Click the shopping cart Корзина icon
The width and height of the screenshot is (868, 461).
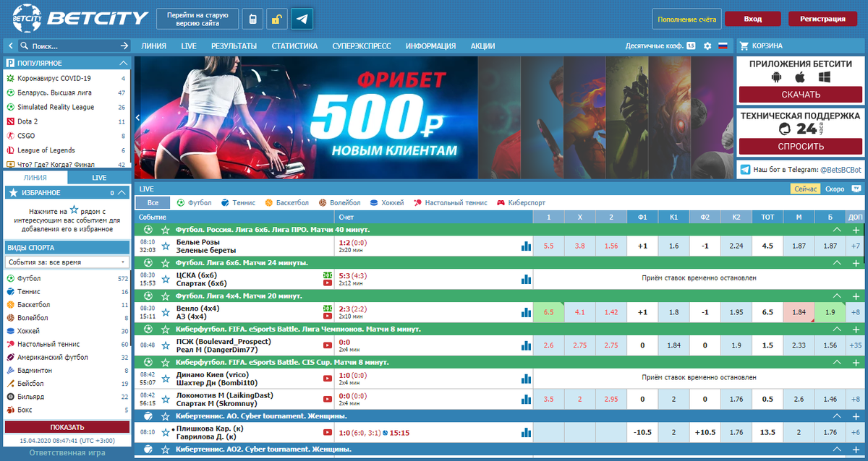tap(744, 46)
